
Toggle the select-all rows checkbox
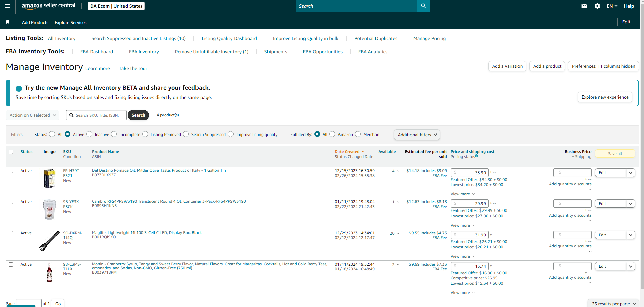(x=11, y=152)
